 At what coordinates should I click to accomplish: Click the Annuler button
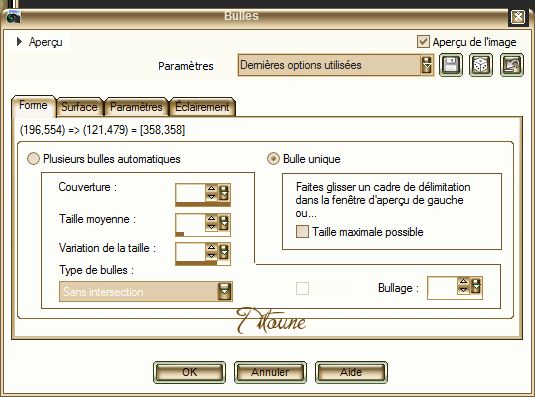(x=270, y=372)
